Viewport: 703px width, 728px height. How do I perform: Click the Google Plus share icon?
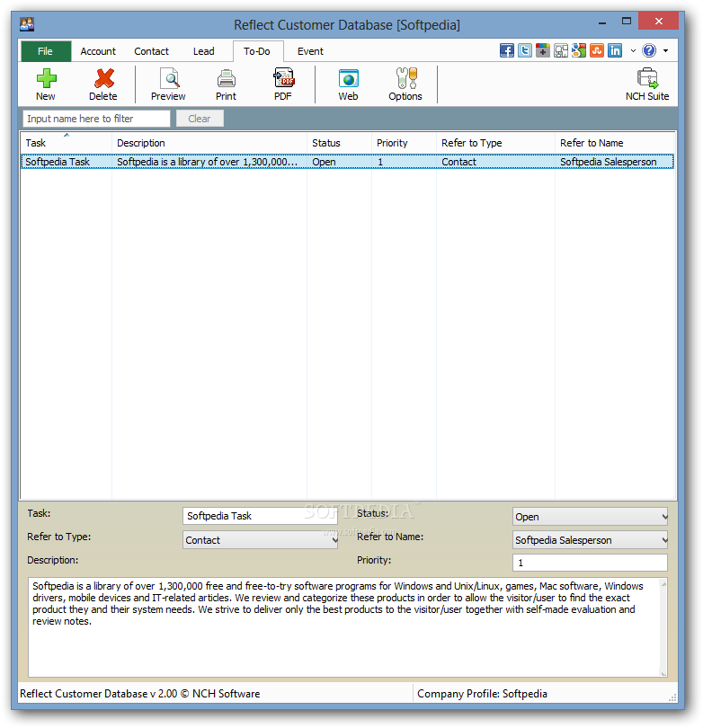click(542, 50)
